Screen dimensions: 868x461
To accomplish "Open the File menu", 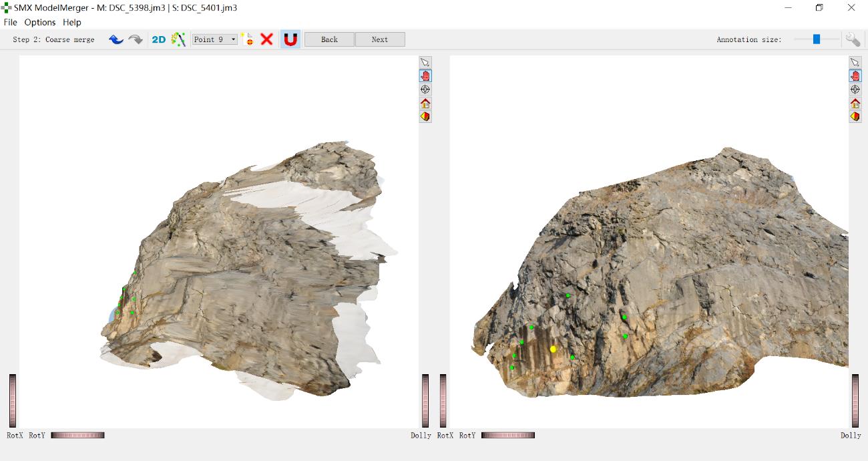I will tap(10, 22).
